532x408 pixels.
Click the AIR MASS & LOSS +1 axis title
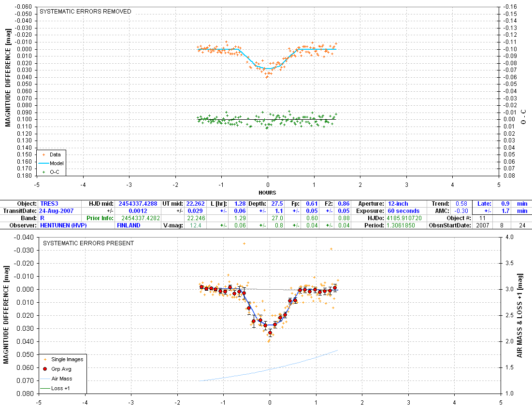[520, 315]
